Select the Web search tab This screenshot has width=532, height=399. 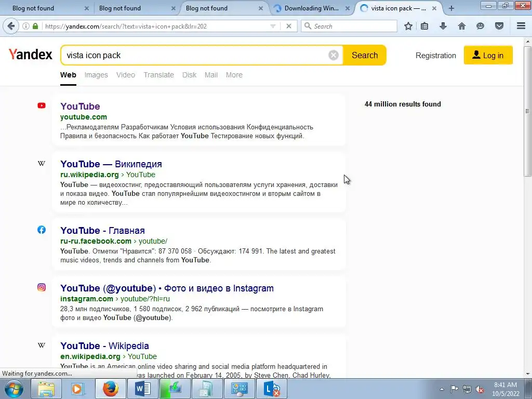coord(68,75)
